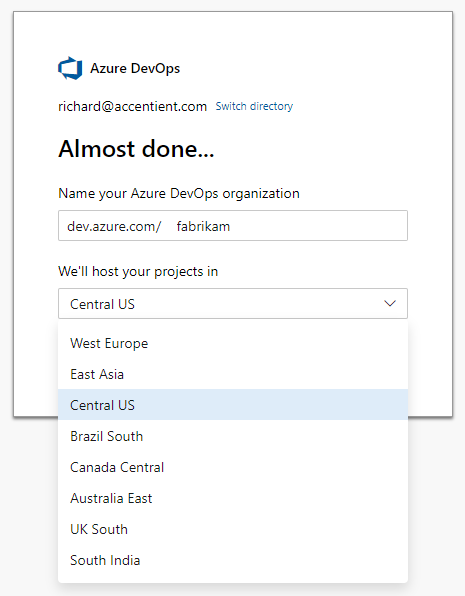This screenshot has height=596, width=465.
Task: Select UK South region option
Action: pos(233,529)
